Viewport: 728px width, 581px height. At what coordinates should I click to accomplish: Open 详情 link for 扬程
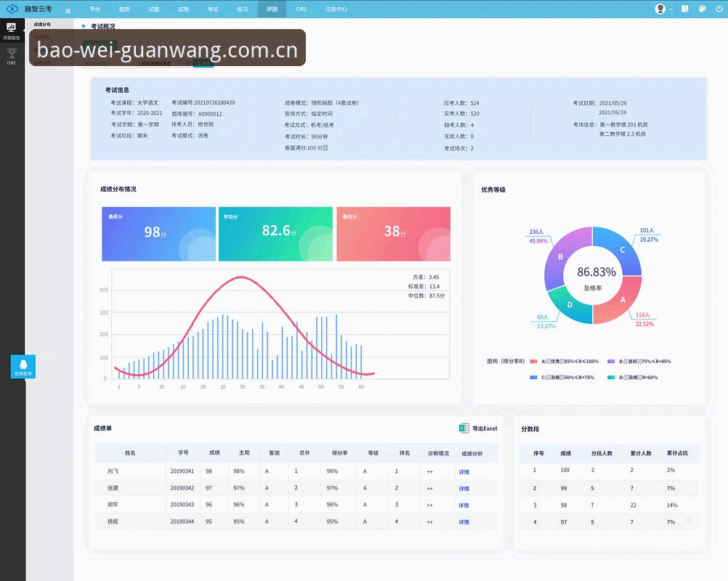[464, 521]
